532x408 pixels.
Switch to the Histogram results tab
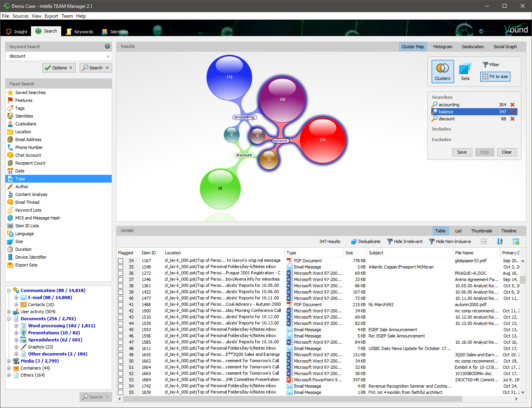coord(442,47)
